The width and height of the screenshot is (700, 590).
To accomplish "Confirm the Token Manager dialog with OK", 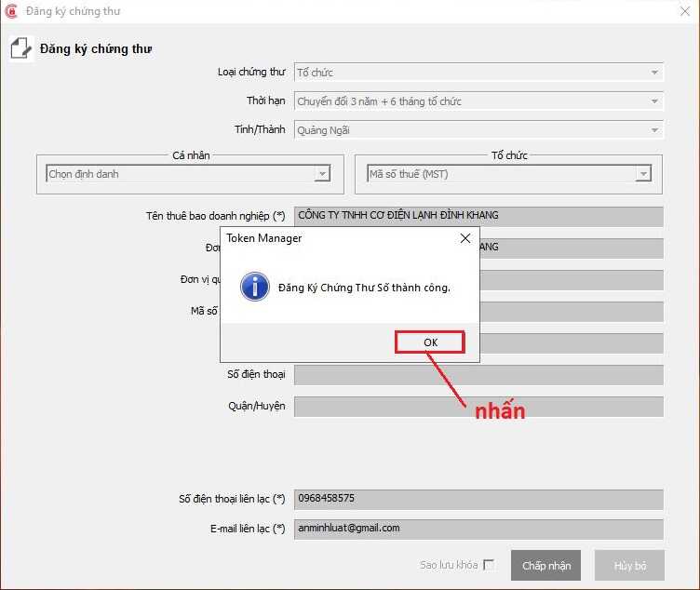I will pyautogui.click(x=430, y=342).
